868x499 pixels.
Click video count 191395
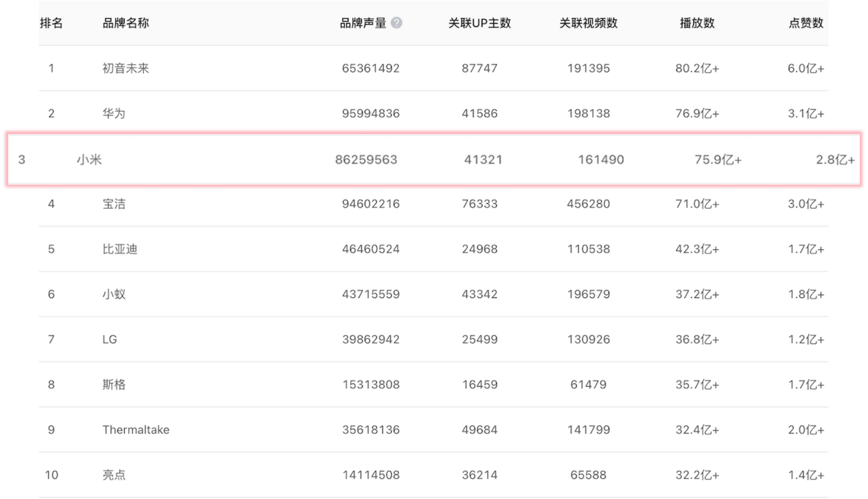(x=589, y=68)
